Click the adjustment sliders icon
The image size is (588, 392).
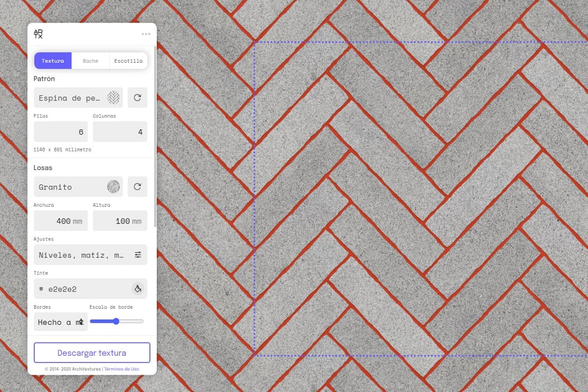(x=138, y=255)
